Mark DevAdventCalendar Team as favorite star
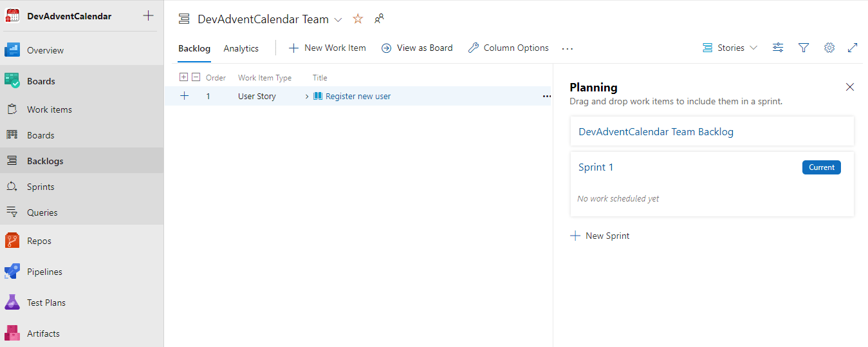Image resolution: width=868 pixels, height=347 pixels. tap(358, 19)
